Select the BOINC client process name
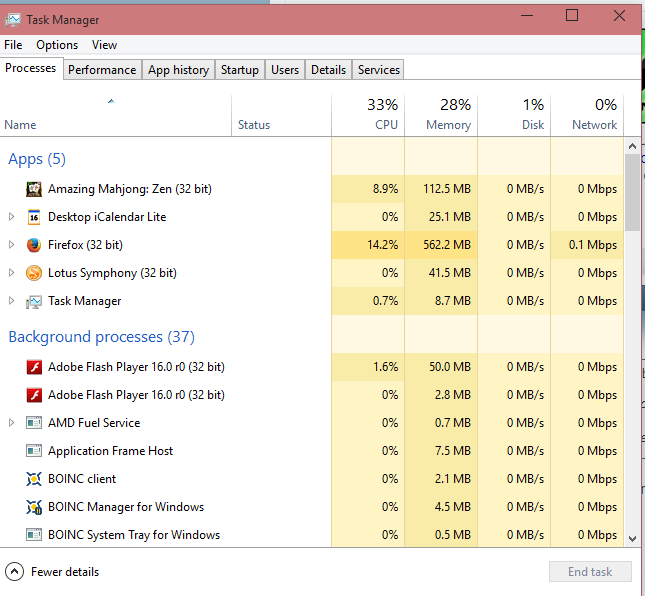Image resolution: width=645 pixels, height=596 pixels. [82, 479]
